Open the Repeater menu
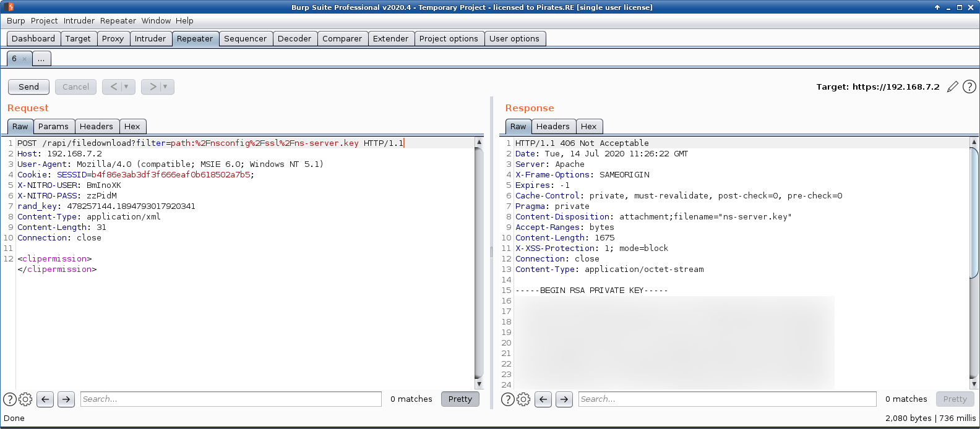Viewport: 980px width, 429px height. tap(118, 20)
